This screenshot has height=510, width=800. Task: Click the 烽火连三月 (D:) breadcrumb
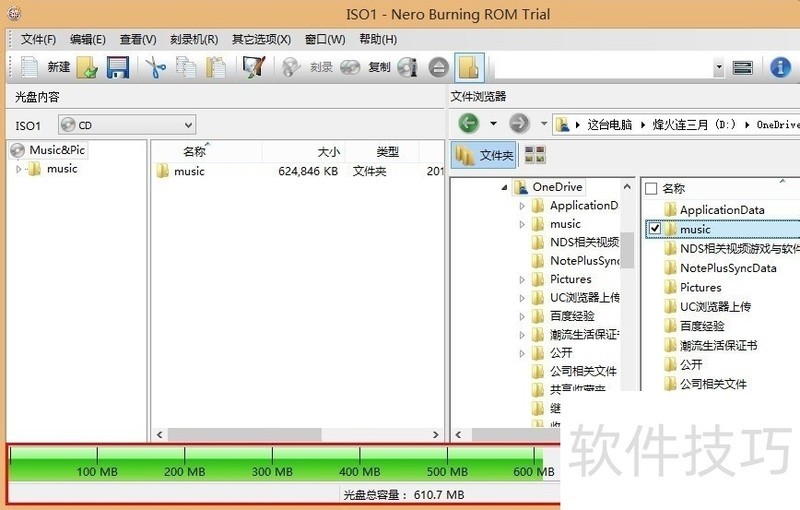click(x=694, y=124)
